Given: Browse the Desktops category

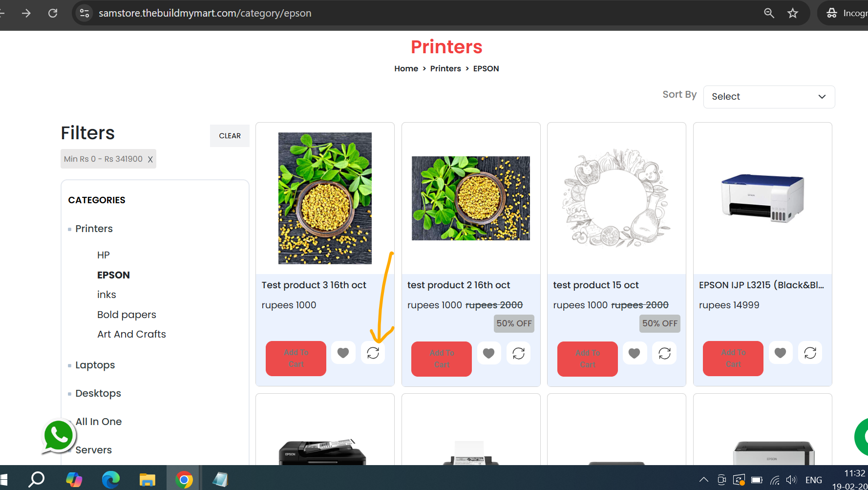Looking at the screenshot, I should 98,393.
